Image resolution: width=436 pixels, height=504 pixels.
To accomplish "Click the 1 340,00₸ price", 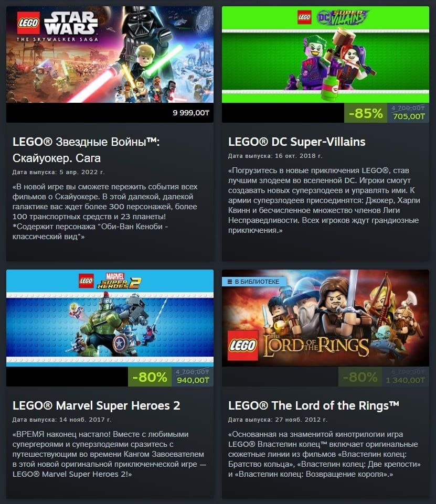I will 405,380.
